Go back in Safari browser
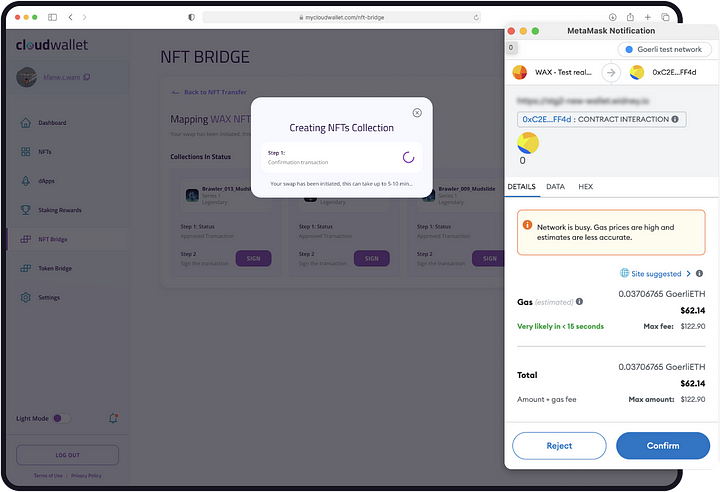This screenshot has height=492, width=720. (x=70, y=17)
